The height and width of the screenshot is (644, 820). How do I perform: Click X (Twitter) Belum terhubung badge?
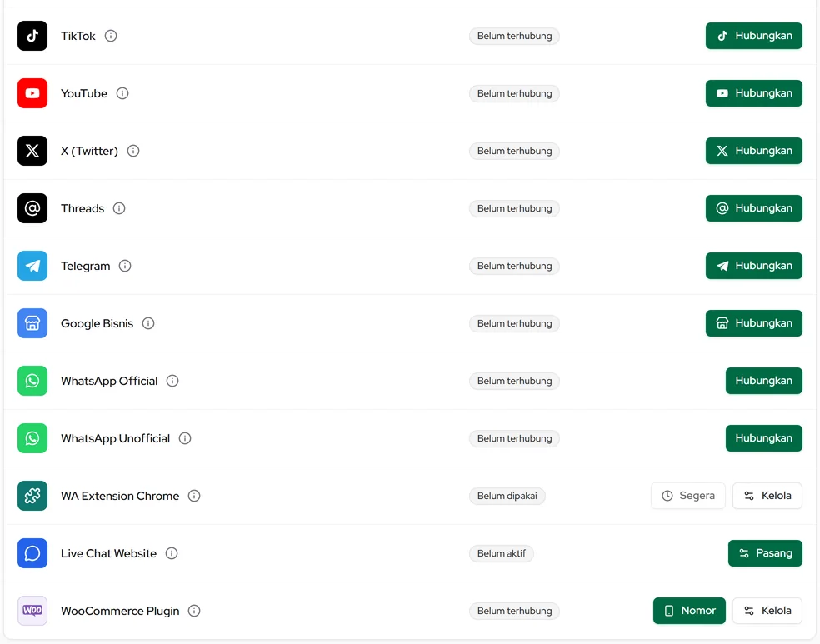515,151
